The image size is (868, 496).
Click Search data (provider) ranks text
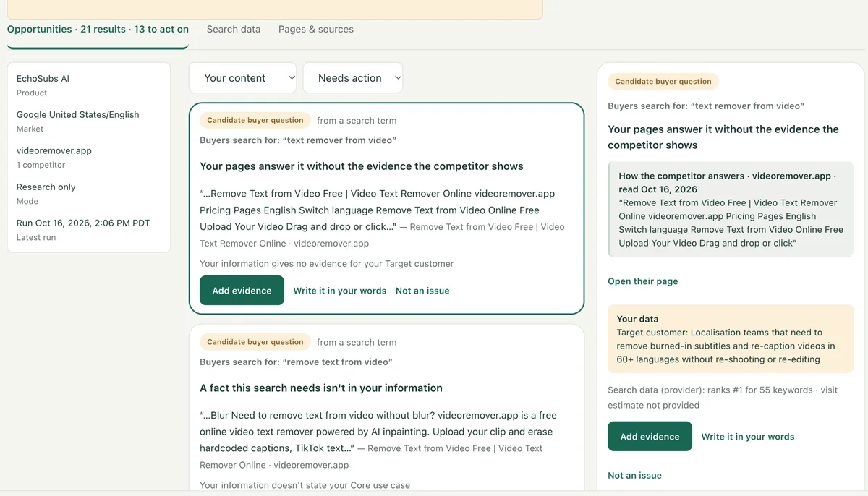[x=723, y=397]
